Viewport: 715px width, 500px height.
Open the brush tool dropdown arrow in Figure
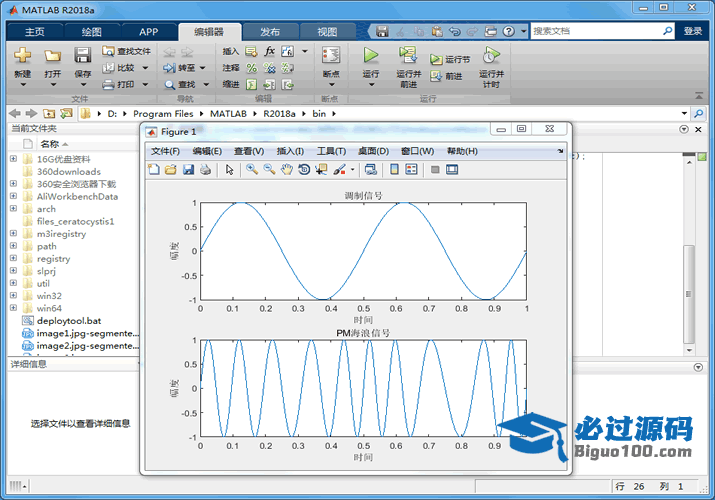point(352,170)
